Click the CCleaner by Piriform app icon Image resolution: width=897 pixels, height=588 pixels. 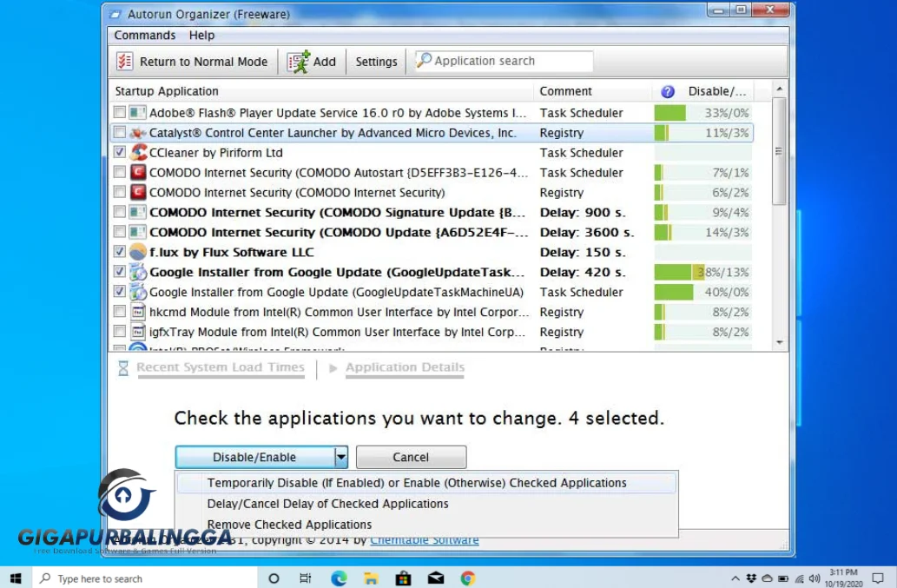point(138,152)
